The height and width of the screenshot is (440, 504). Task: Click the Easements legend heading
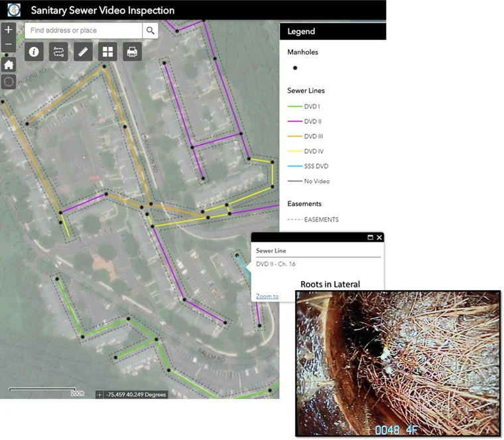[x=304, y=203]
